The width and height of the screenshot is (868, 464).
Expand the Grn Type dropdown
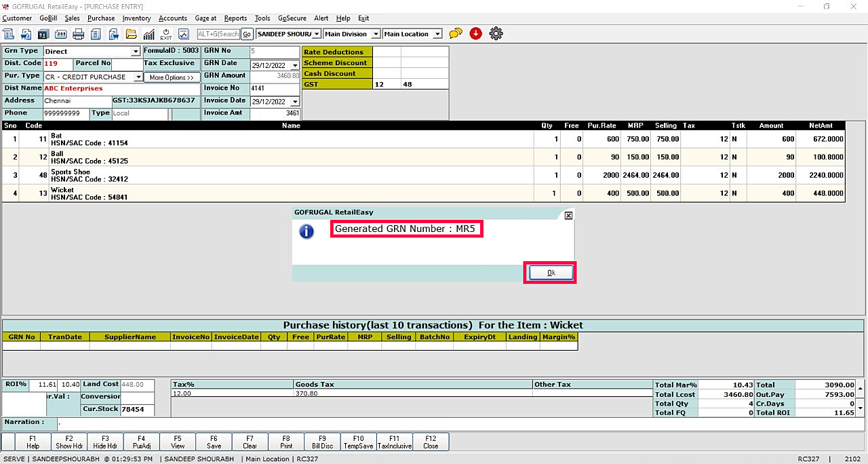click(x=136, y=52)
